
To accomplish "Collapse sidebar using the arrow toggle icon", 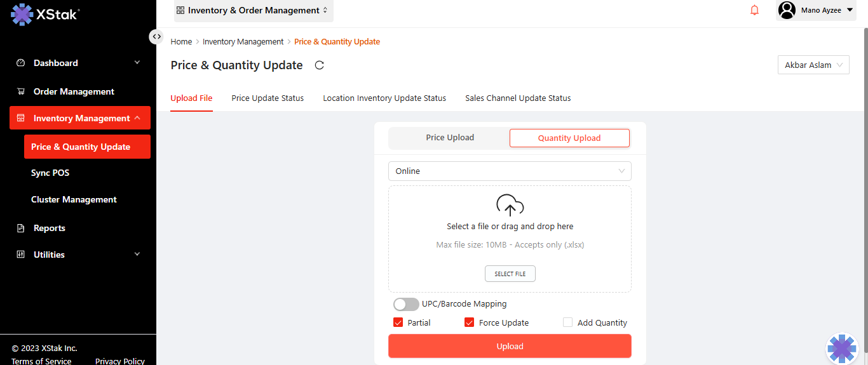I will pyautogui.click(x=156, y=37).
